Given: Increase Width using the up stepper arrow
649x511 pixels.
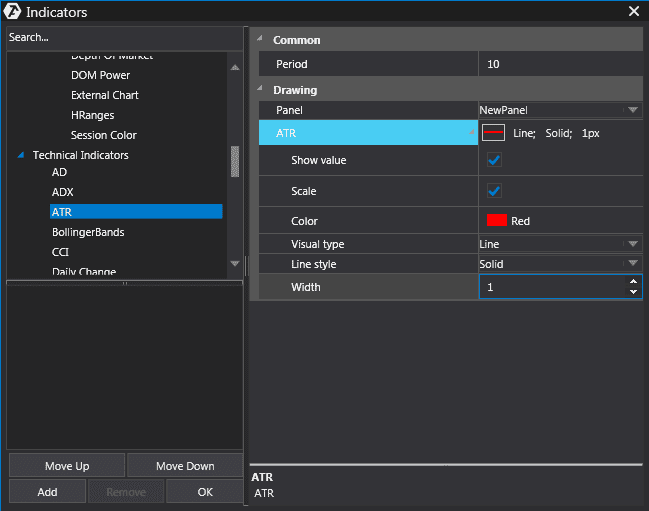Looking at the screenshot, I should tap(633, 282).
